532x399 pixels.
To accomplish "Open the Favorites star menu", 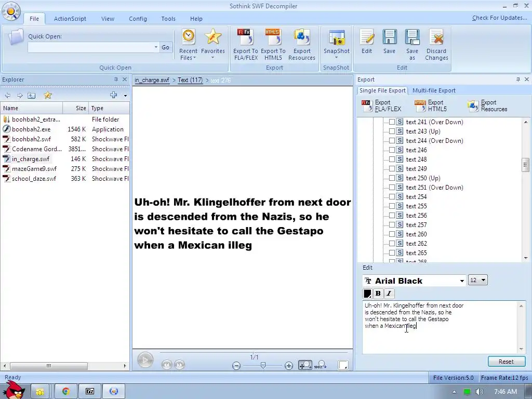I will pos(212,44).
